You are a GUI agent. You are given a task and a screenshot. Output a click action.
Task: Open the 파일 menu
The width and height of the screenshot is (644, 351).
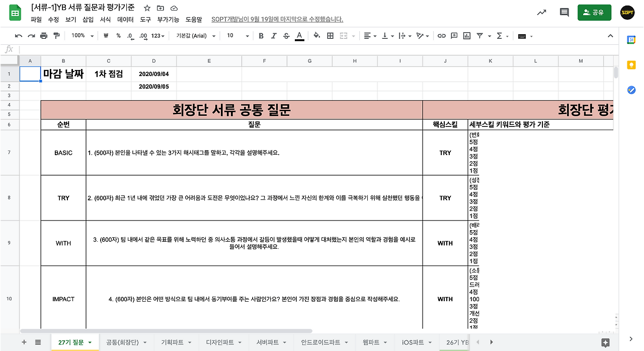36,20
